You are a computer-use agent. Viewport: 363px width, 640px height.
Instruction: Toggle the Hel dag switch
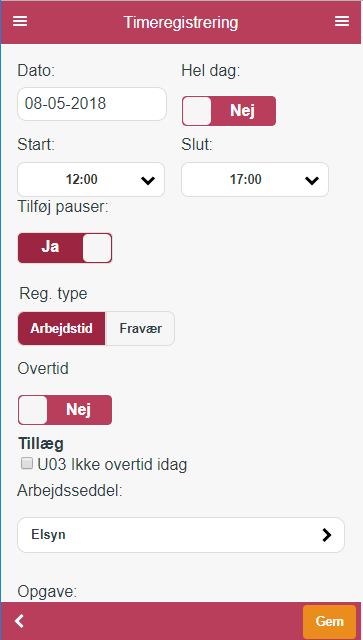[x=229, y=111]
